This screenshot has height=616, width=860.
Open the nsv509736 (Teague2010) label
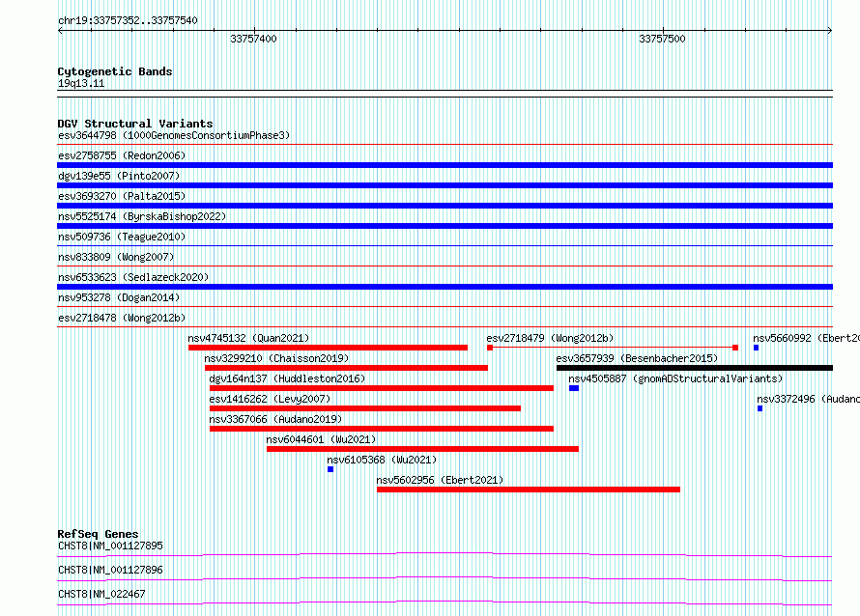point(122,237)
